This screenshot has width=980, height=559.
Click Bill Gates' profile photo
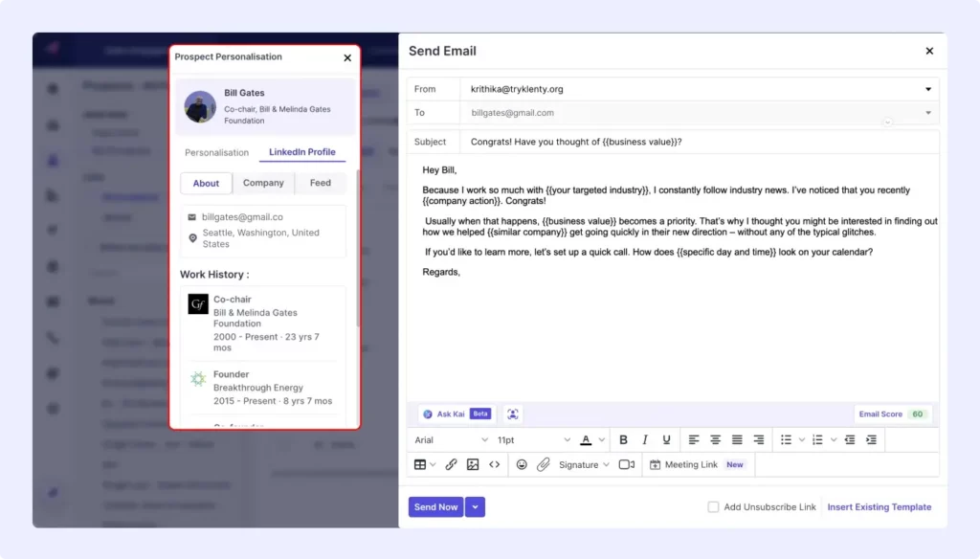[200, 107]
